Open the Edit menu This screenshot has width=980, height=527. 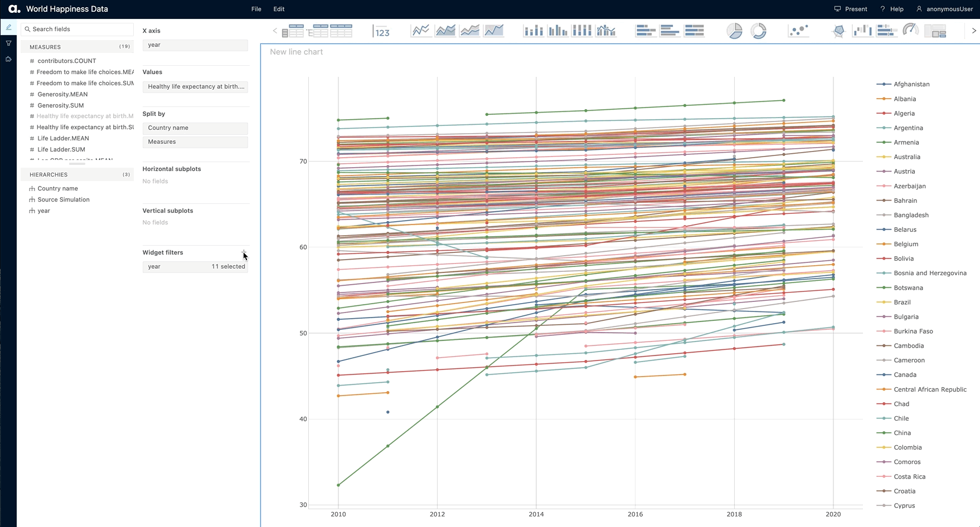coord(279,9)
